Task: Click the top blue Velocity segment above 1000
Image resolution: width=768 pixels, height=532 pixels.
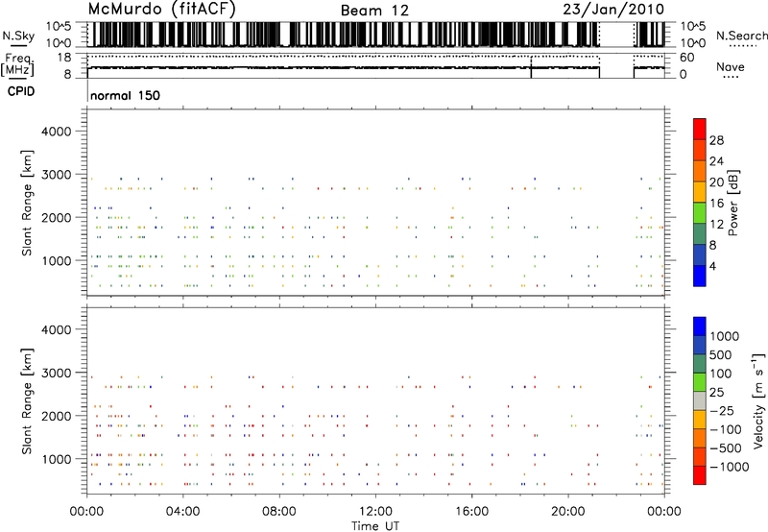Action: click(x=700, y=326)
